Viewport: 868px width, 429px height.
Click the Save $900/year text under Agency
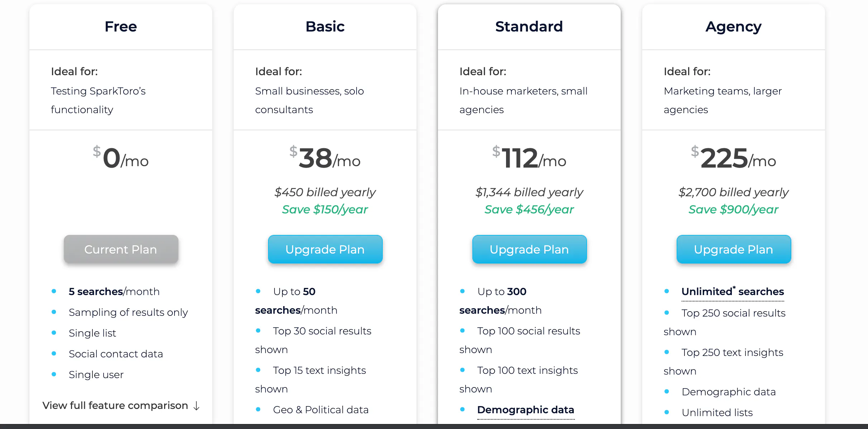[733, 209]
